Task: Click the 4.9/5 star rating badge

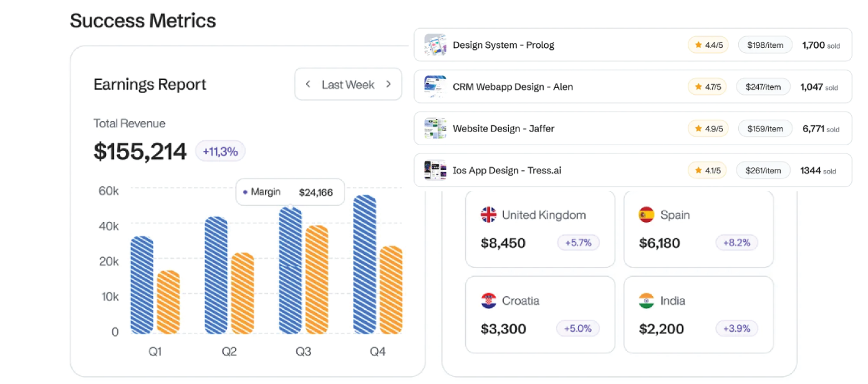Action: tap(708, 129)
